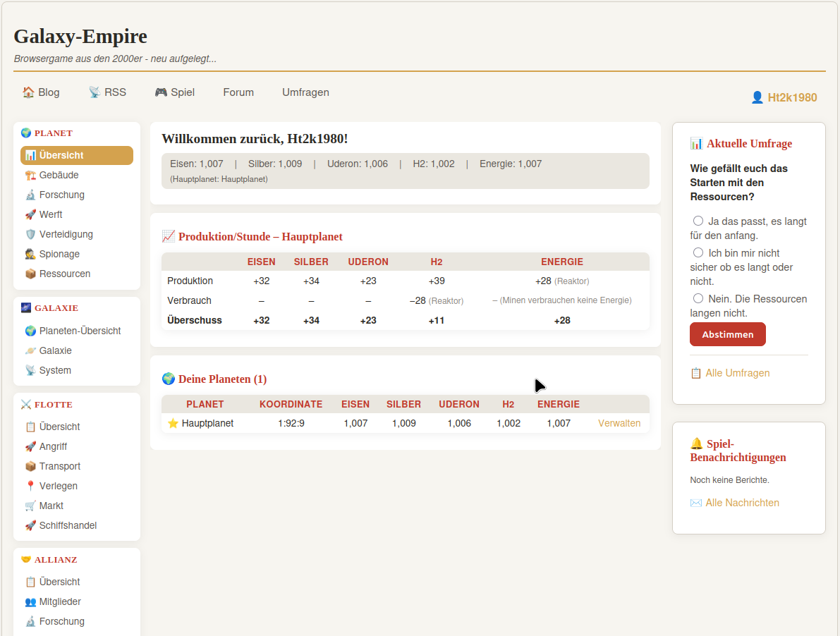Click the house icon beside Blog
Viewport: 840px width, 636px height.
(x=28, y=92)
